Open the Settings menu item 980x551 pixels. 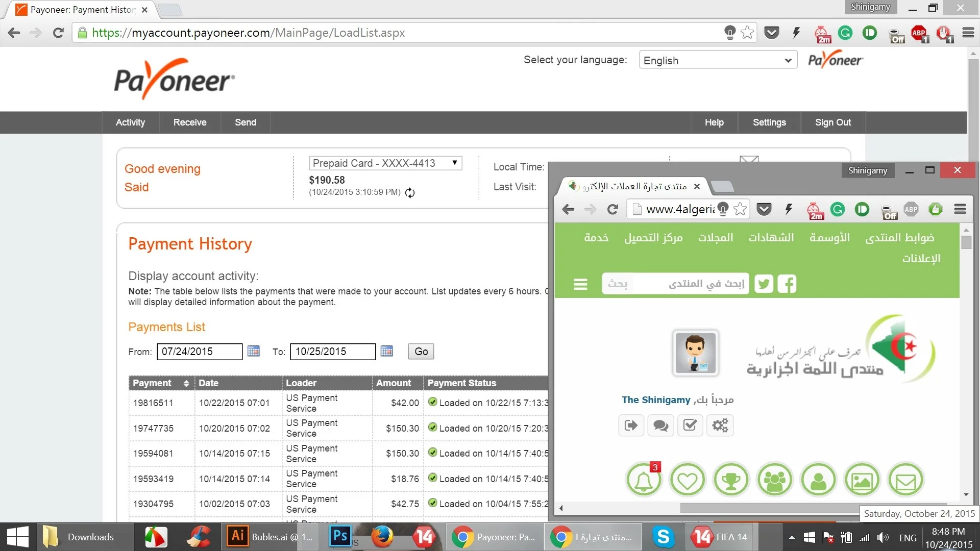point(769,122)
